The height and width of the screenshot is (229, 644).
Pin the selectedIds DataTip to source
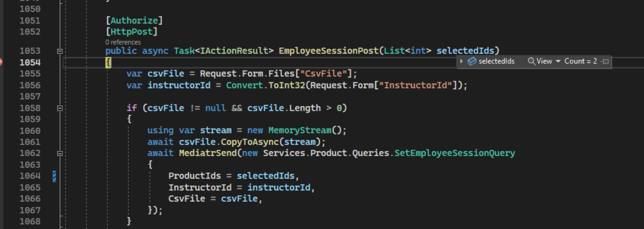[x=605, y=61]
